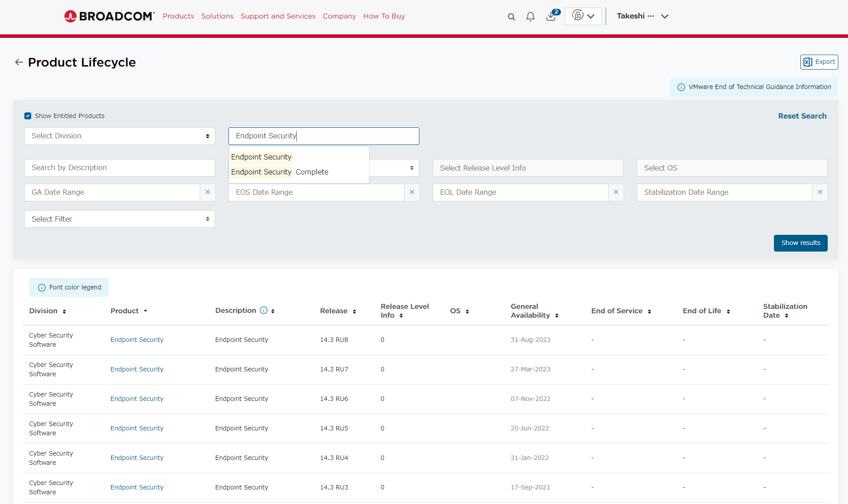Open the notifications bell icon
The height and width of the screenshot is (504, 848).
point(530,17)
